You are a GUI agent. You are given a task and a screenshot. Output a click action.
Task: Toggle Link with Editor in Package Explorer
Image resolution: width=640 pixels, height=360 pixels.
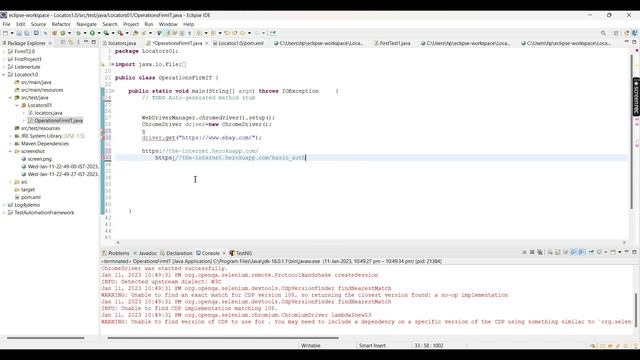(x=71, y=42)
